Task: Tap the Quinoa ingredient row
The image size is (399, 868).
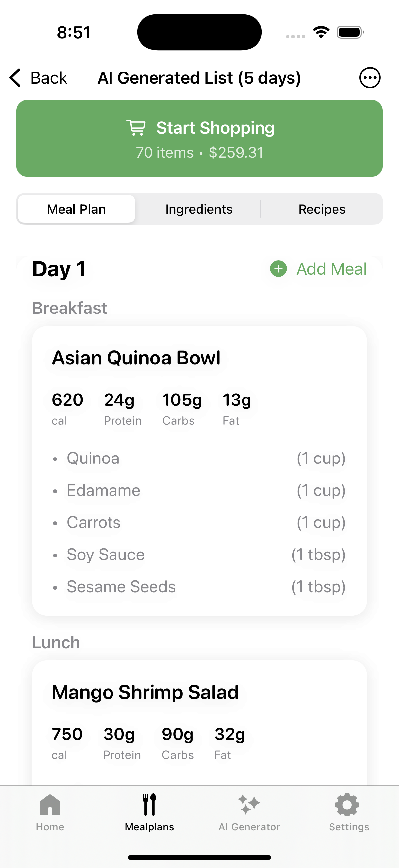Action: click(x=199, y=458)
